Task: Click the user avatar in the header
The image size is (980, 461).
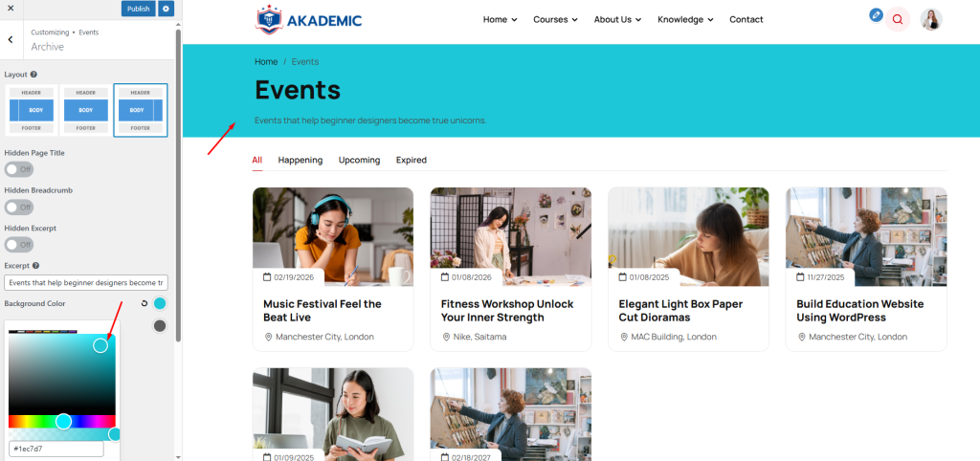Action: pos(930,19)
